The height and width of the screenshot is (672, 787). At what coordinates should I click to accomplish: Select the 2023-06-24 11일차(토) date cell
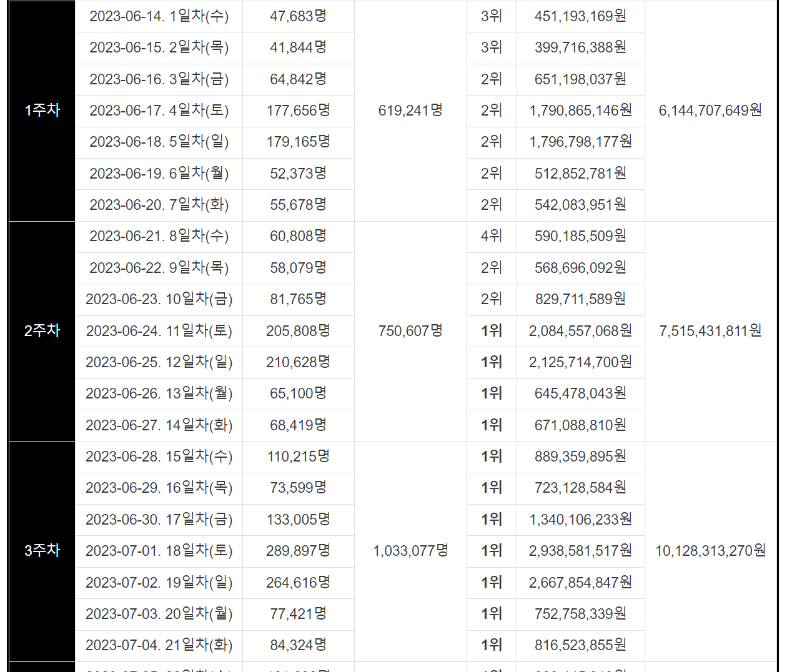(159, 331)
